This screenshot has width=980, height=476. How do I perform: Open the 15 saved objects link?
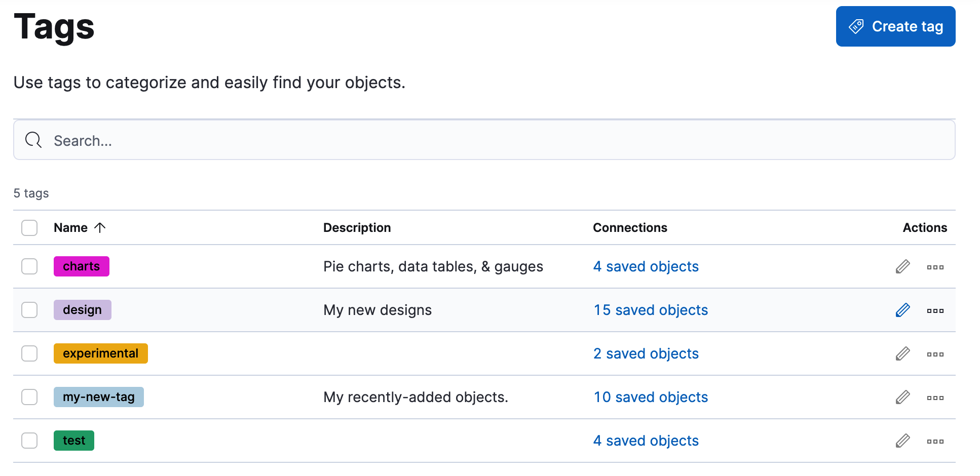pos(651,310)
